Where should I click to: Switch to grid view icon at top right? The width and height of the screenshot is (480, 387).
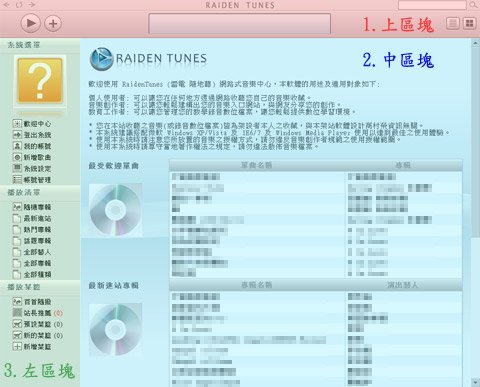tap(469, 23)
